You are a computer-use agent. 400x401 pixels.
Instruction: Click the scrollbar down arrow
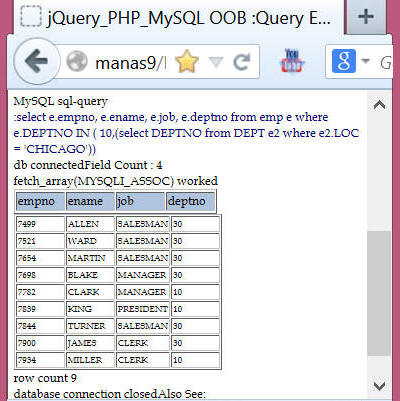pos(379,386)
